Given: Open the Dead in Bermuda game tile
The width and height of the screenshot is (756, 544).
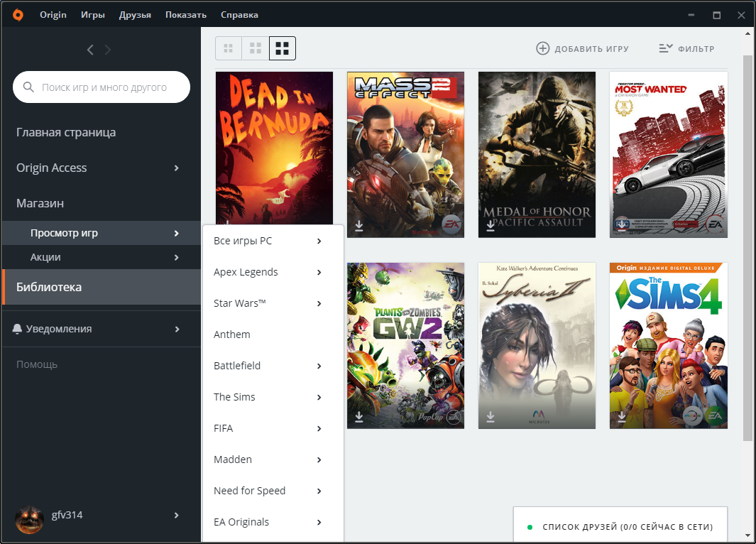Looking at the screenshot, I should (274, 148).
